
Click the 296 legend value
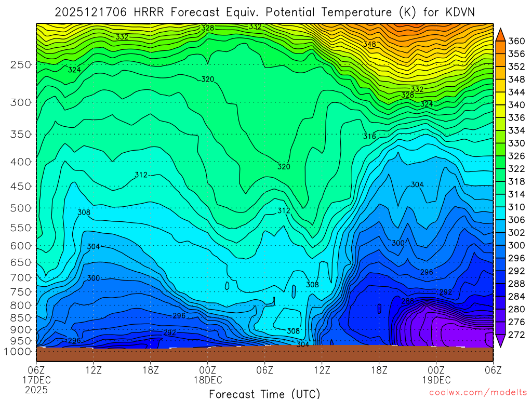pos(516,259)
